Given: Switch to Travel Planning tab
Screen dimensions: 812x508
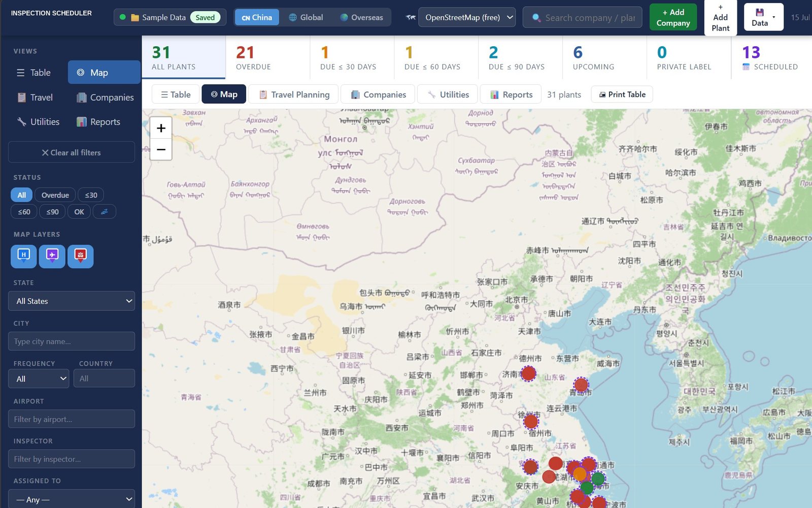Looking at the screenshot, I should pos(294,94).
